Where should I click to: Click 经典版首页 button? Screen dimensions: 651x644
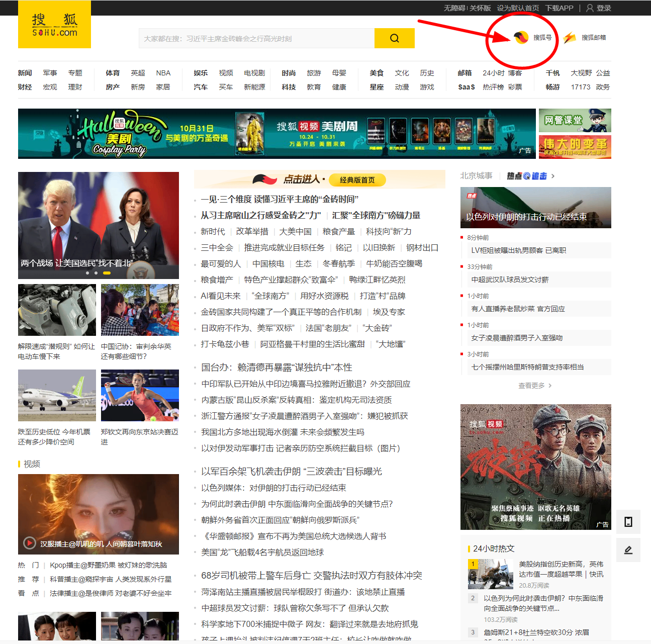click(x=357, y=180)
